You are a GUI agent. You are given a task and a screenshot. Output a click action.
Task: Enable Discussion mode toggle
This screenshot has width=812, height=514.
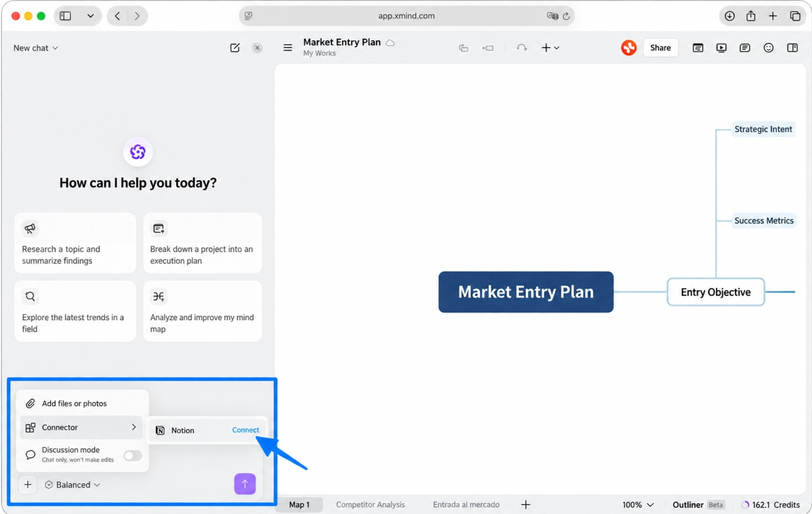[133, 455]
